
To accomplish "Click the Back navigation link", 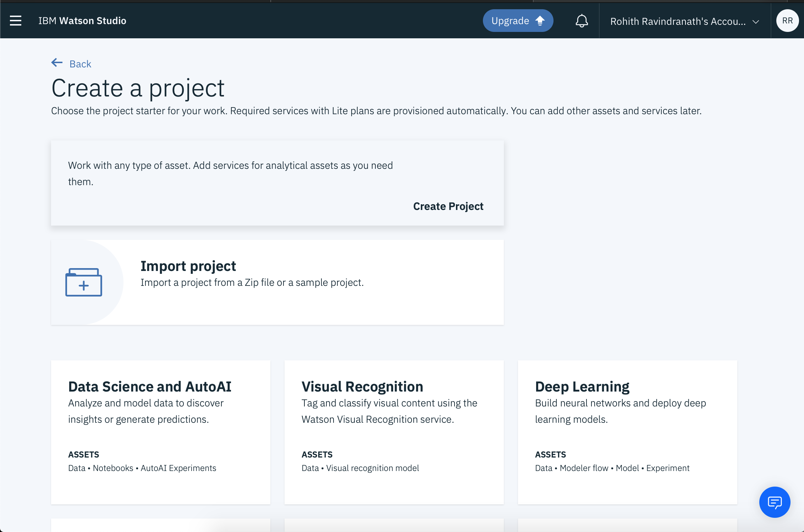I will (x=71, y=63).
